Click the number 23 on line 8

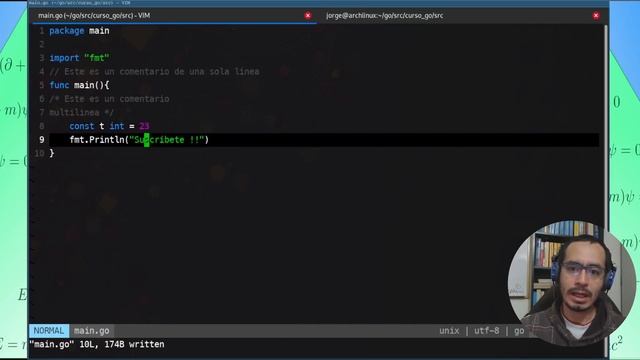coord(144,126)
